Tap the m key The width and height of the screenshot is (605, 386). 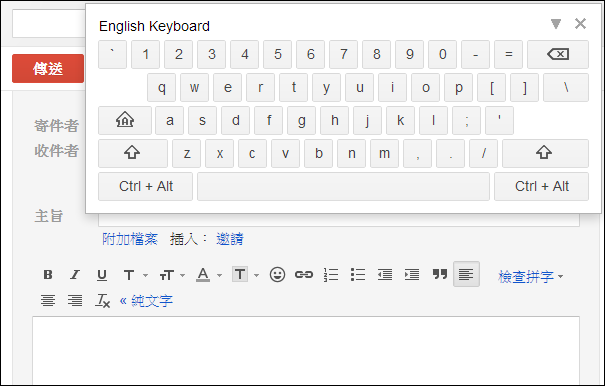(x=384, y=153)
